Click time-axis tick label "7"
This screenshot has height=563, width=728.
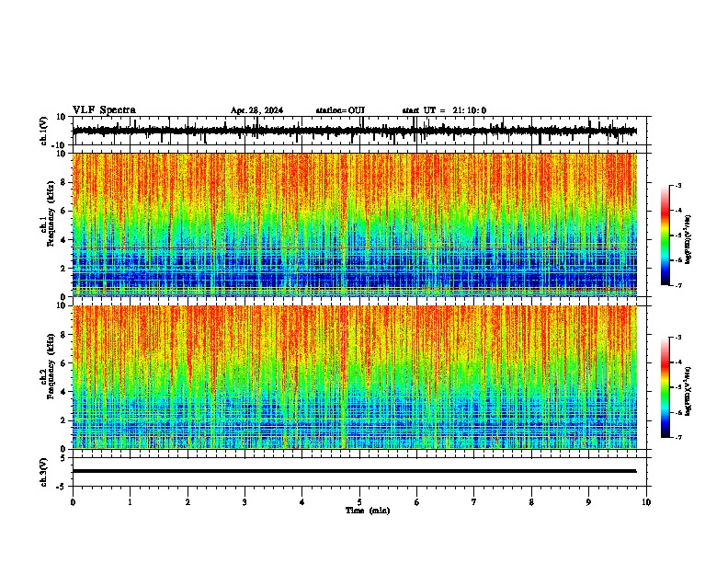coord(474,502)
